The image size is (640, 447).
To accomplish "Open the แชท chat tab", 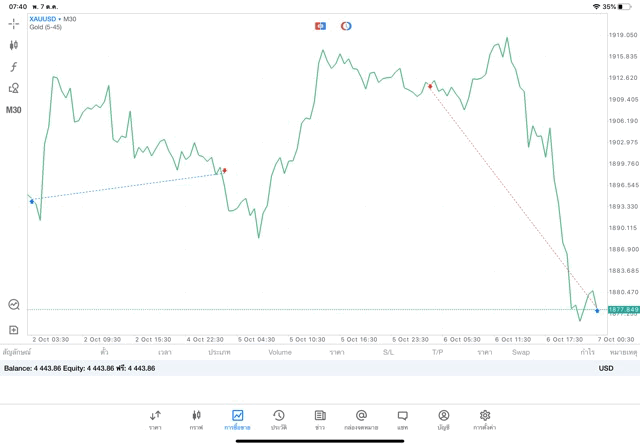I will click(x=402, y=419).
